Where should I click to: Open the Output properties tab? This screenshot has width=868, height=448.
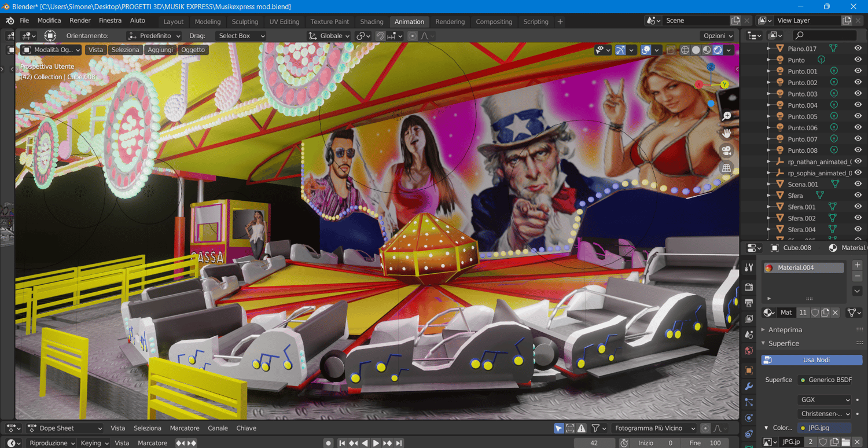point(749,303)
